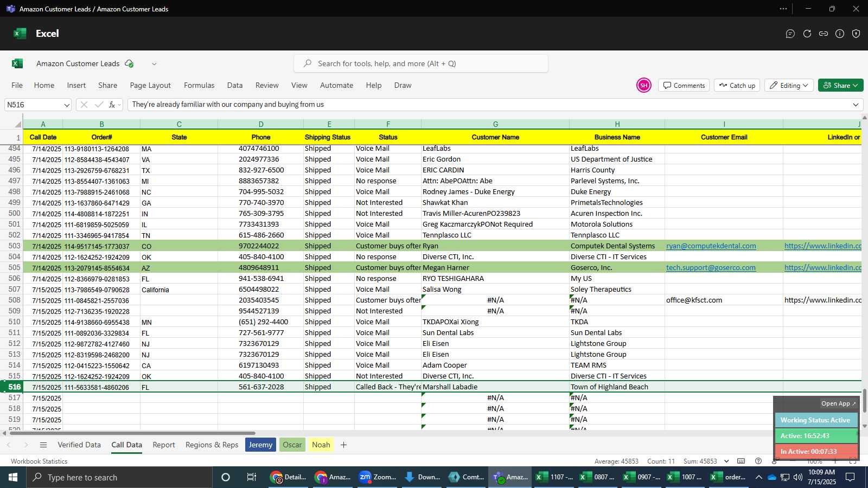Switch to the Oscar sheet tab
868x488 pixels.
click(292, 445)
